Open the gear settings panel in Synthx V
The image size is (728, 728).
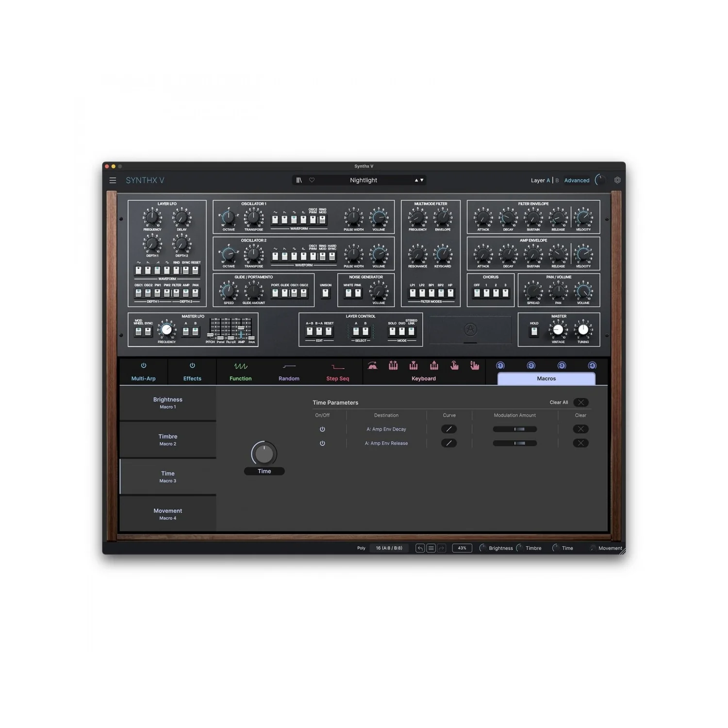617,180
